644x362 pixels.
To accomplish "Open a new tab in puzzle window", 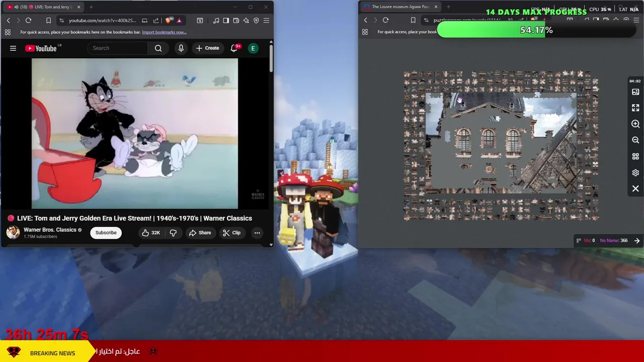I will pos(448,7).
